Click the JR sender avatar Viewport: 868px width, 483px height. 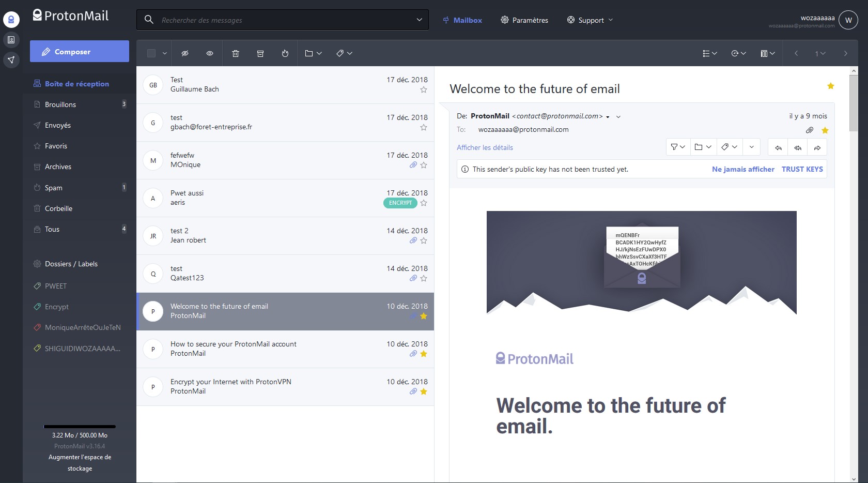pyautogui.click(x=153, y=236)
